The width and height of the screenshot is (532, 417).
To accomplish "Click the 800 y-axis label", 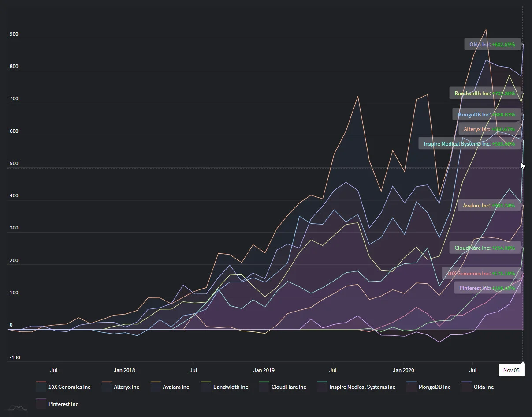I will coord(14,67).
